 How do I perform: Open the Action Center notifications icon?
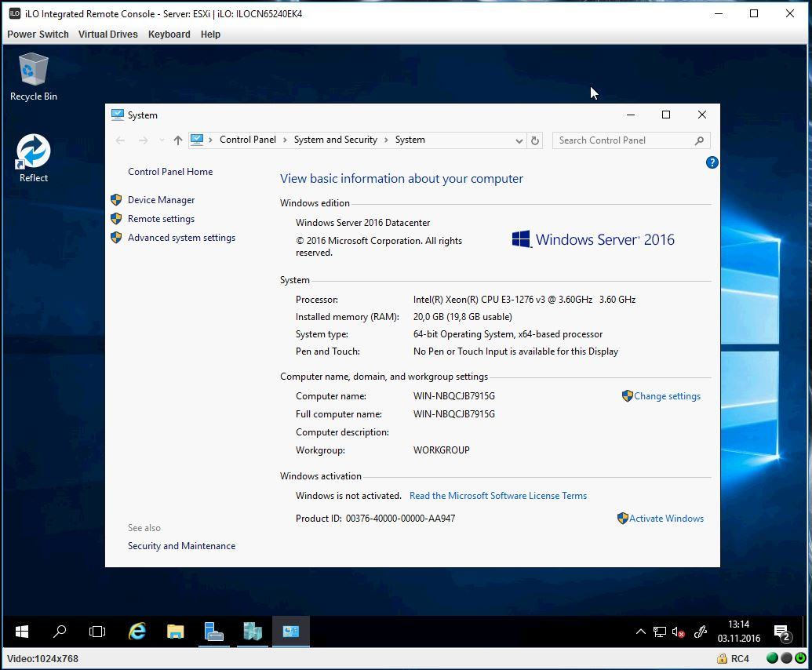click(781, 632)
